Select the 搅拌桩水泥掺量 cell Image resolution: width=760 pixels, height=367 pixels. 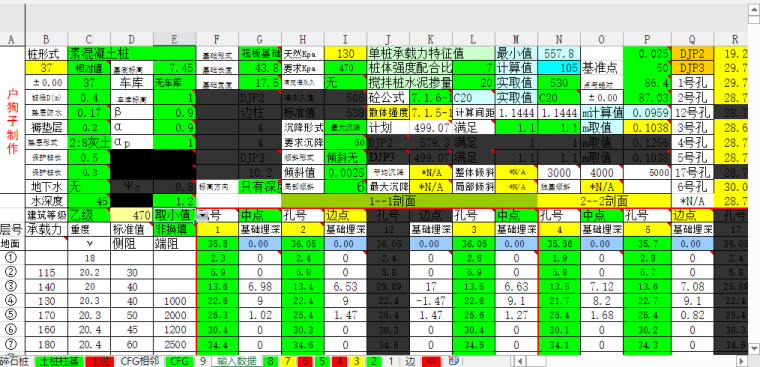pos(410,82)
